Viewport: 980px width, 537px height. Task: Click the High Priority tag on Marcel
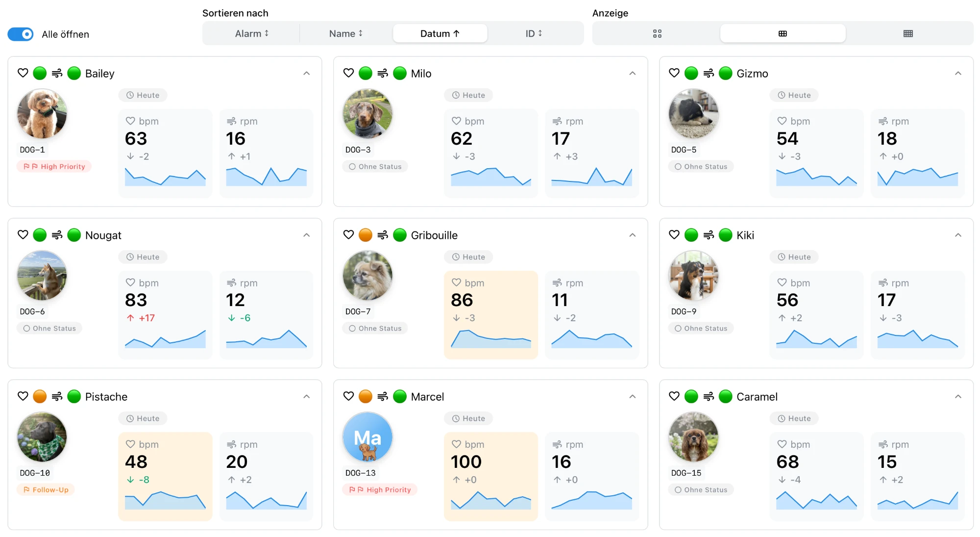(380, 490)
